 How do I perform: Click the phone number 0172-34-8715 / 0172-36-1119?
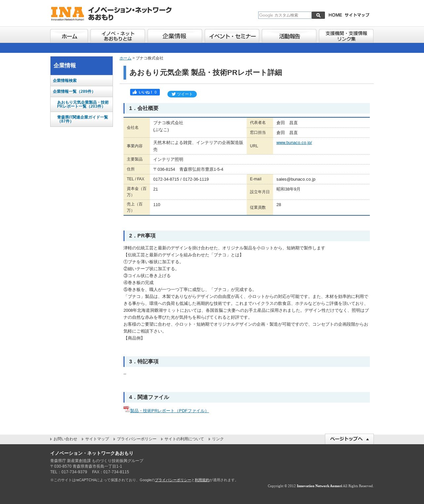181,179
